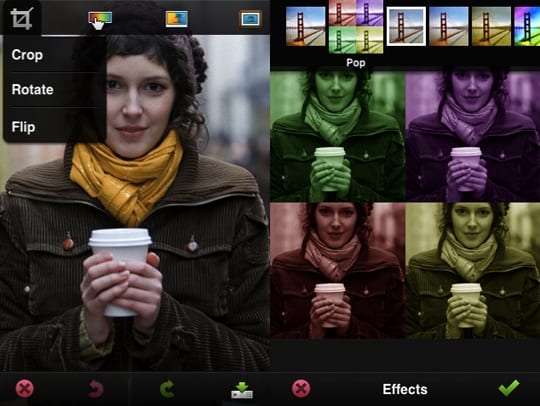Select the white-bordered bridge effect thumbnail

[406, 27]
